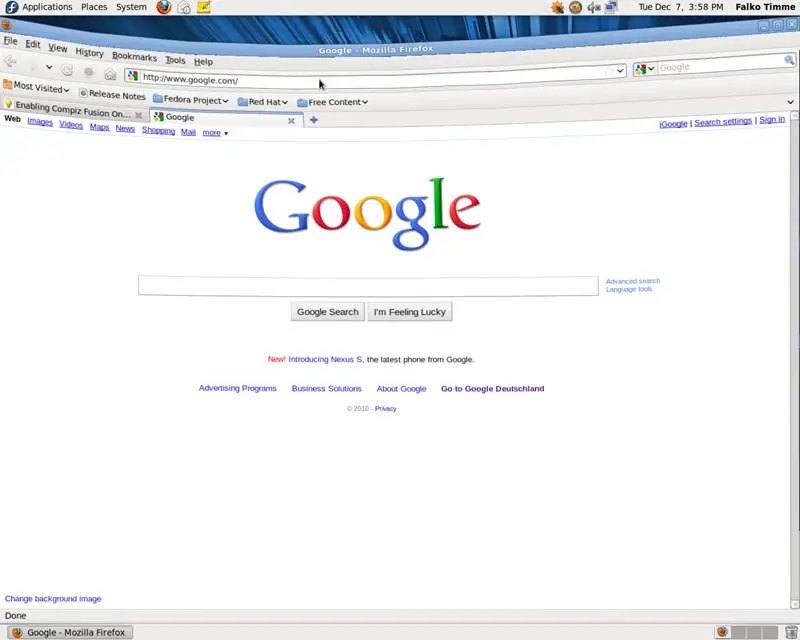Image resolution: width=800 pixels, height=640 pixels.
Task: Open the back/forward history dropdown arrow
Action: (x=49, y=67)
